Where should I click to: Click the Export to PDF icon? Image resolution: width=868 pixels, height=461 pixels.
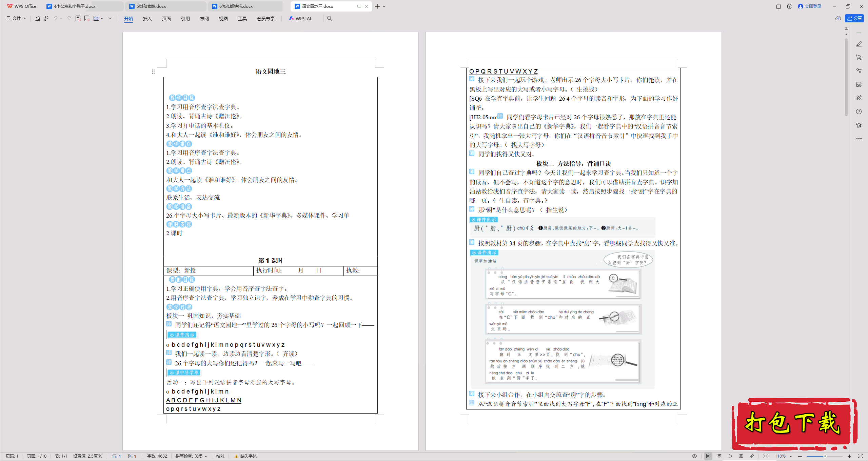78,18
